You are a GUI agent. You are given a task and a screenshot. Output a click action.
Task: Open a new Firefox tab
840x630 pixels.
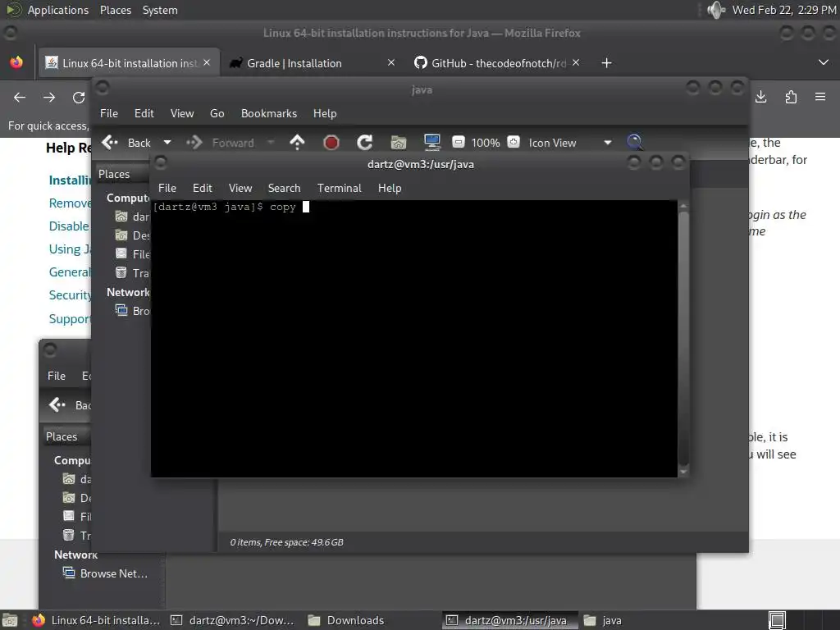pos(606,63)
